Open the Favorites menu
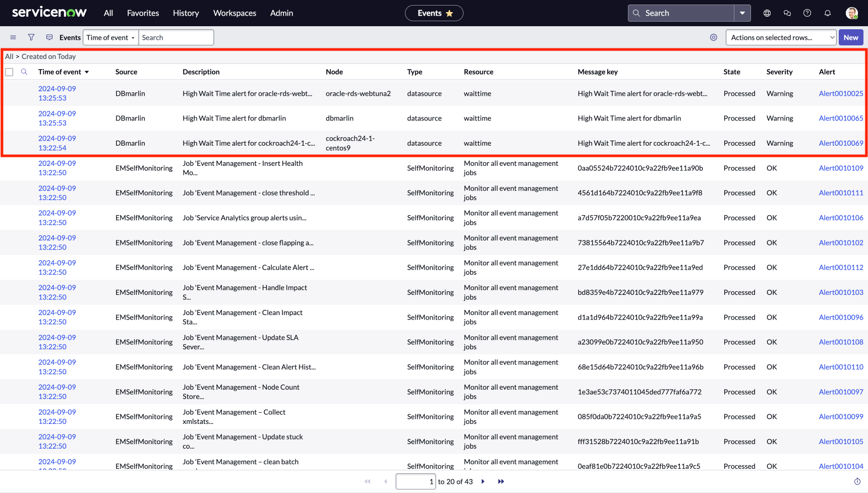The width and height of the screenshot is (868, 493). [x=143, y=13]
